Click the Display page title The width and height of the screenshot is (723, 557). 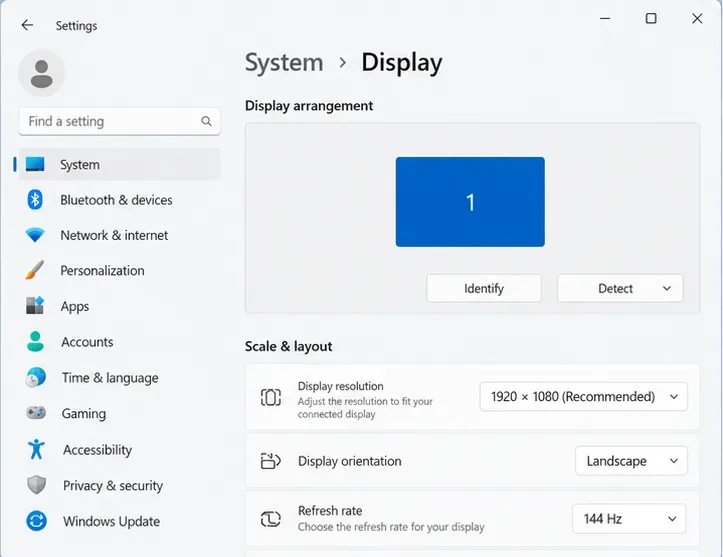click(x=402, y=63)
